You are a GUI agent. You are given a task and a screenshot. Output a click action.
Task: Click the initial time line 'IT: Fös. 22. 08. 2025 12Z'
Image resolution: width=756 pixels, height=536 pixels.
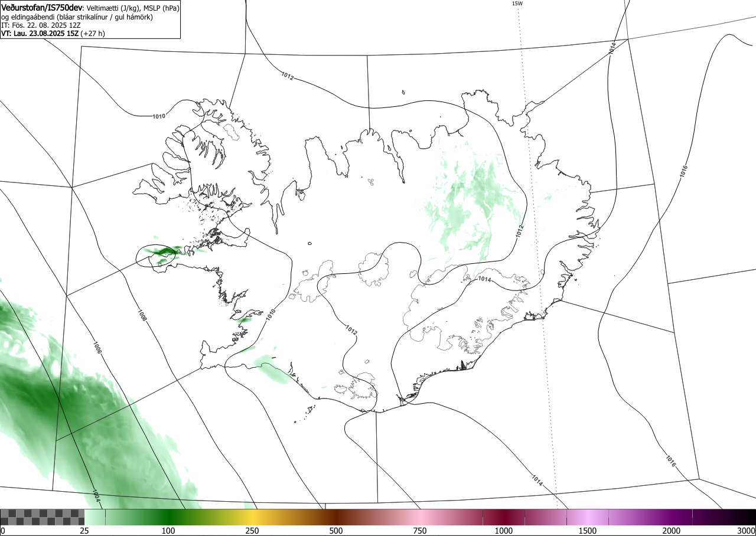pos(41,25)
